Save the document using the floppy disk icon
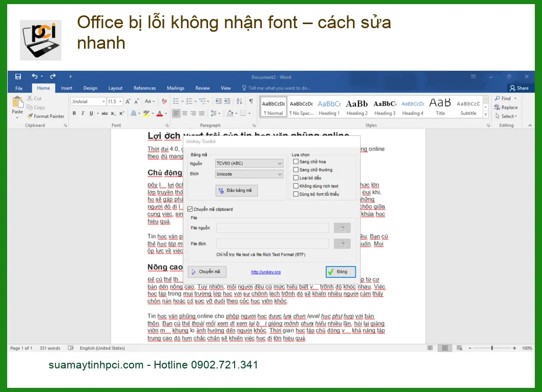 [18, 76]
